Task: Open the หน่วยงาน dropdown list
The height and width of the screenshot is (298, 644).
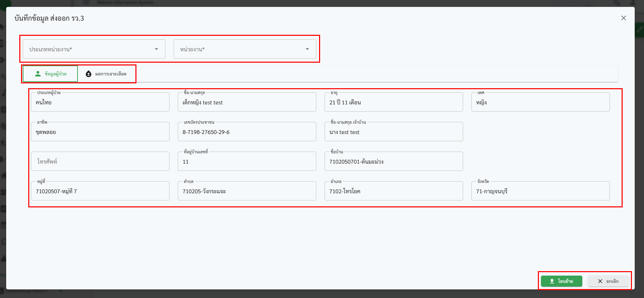Action: point(245,49)
